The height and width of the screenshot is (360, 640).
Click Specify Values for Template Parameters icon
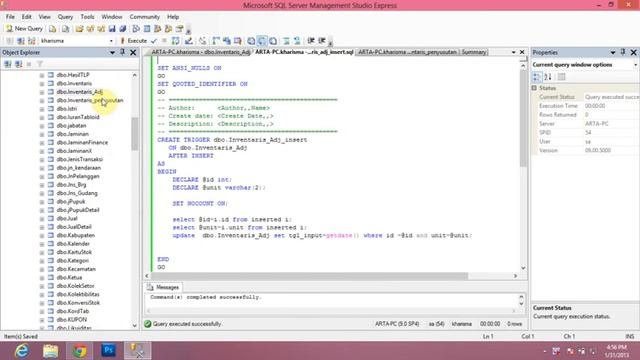click(x=202, y=41)
